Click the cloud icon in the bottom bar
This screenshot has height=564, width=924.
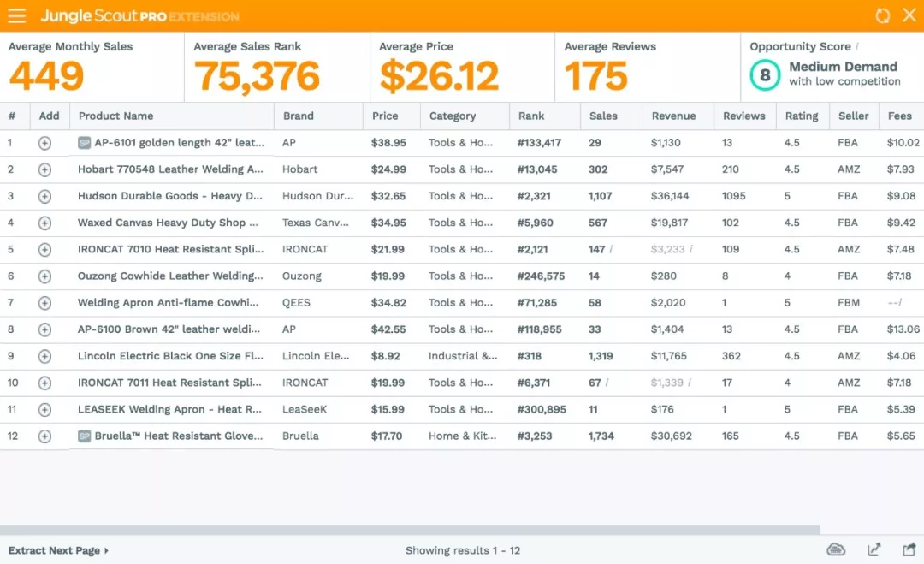coord(836,550)
